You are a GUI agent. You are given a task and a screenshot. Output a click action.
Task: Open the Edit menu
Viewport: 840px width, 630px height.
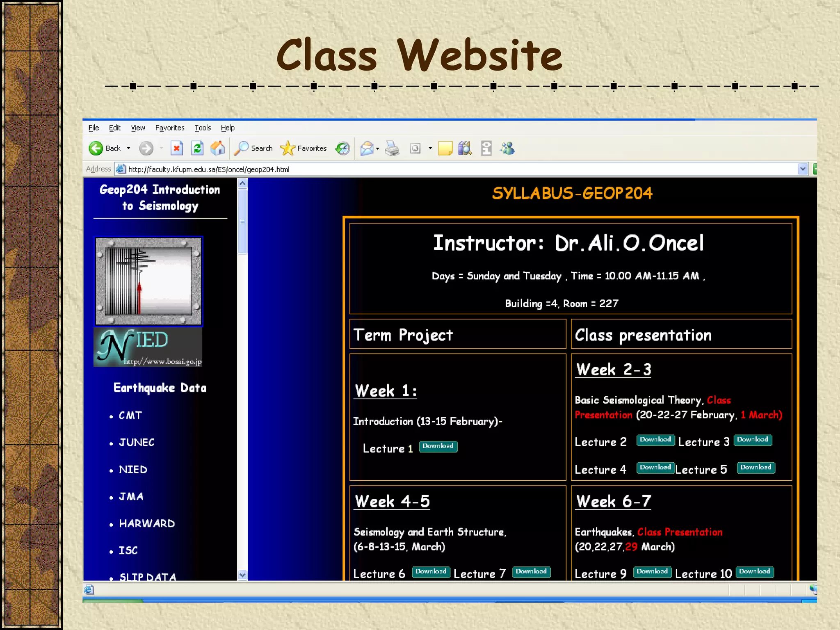pos(114,128)
